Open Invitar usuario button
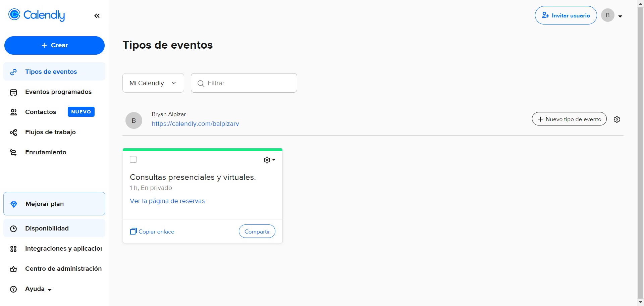 566,15
